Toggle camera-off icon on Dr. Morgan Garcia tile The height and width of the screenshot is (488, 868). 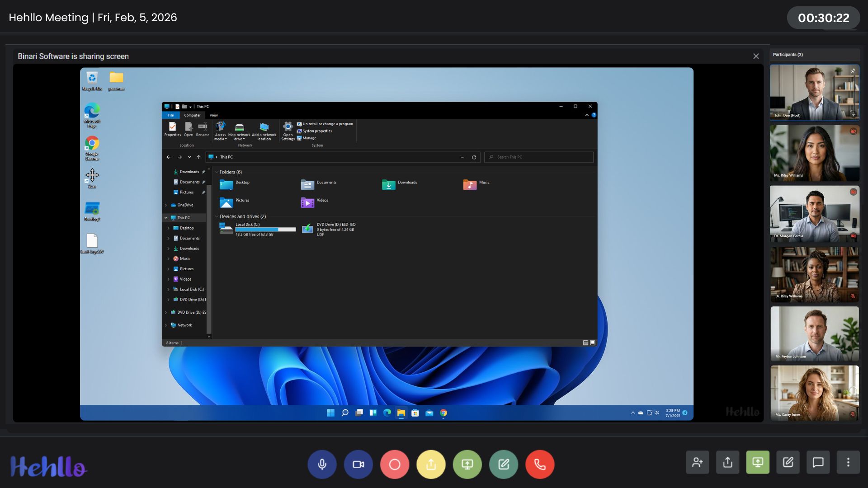coord(853,192)
